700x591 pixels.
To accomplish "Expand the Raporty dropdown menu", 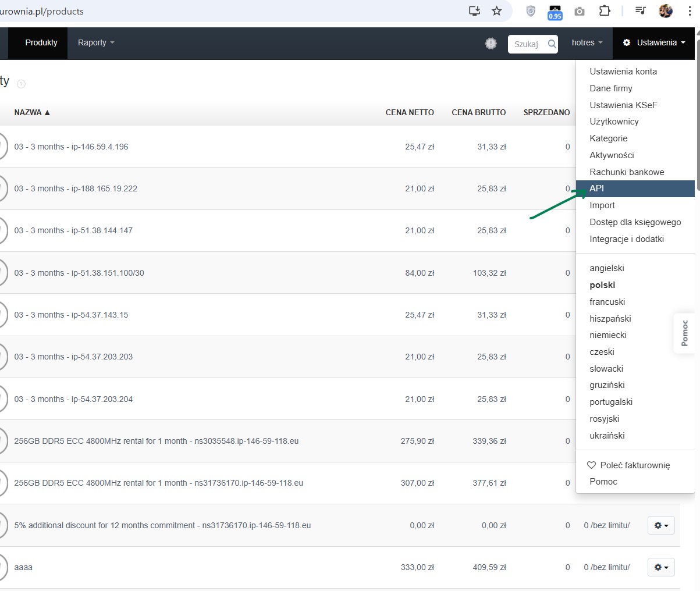I will [x=96, y=42].
